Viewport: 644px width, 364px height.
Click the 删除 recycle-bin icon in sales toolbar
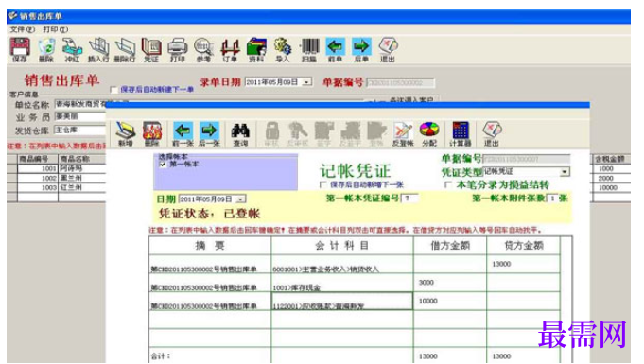46,50
